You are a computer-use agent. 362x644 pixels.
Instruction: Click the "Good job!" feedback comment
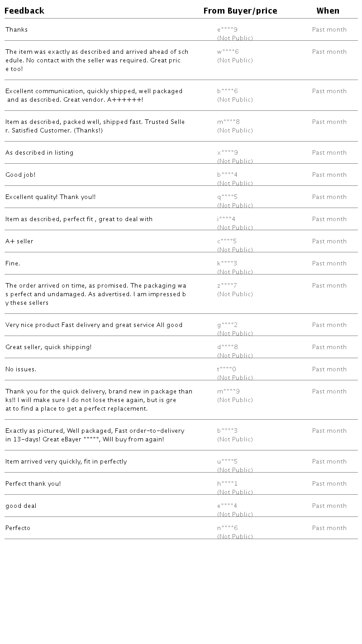20,175
